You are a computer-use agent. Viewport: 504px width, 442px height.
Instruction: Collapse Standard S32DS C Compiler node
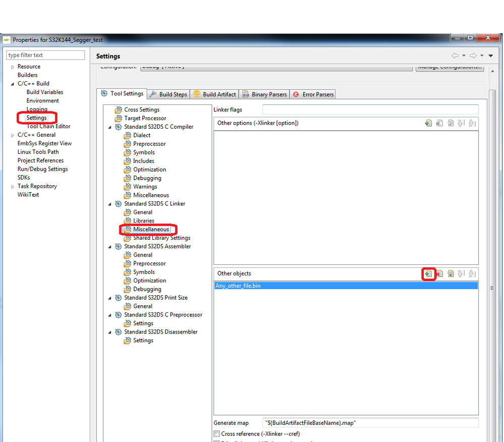tap(109, 127)
